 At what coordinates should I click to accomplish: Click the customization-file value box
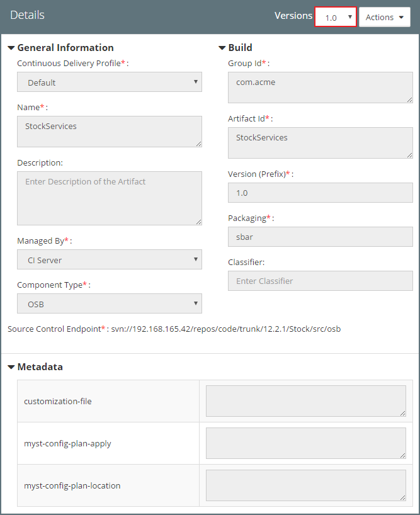(305, 401)
